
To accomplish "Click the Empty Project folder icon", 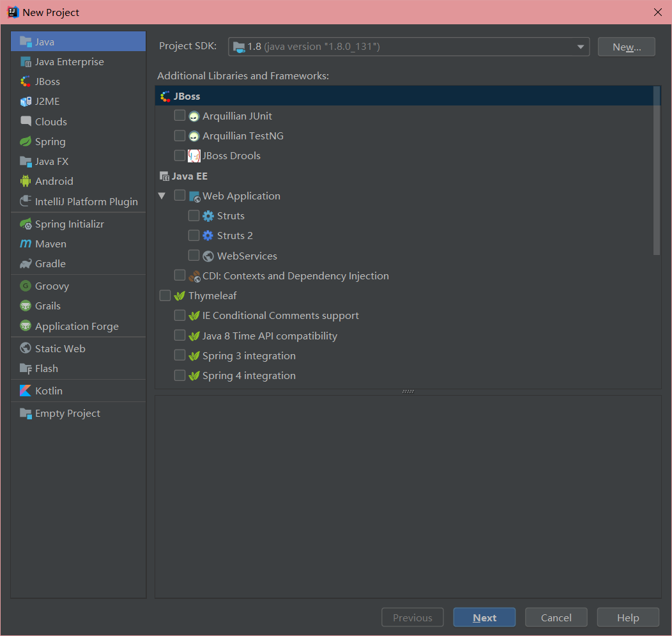I will tap(26, 414).
